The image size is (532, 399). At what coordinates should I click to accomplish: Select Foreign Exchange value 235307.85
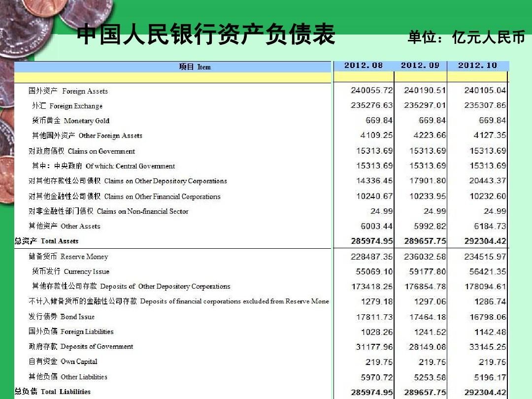pyautogui.click(x=485, y=105)
